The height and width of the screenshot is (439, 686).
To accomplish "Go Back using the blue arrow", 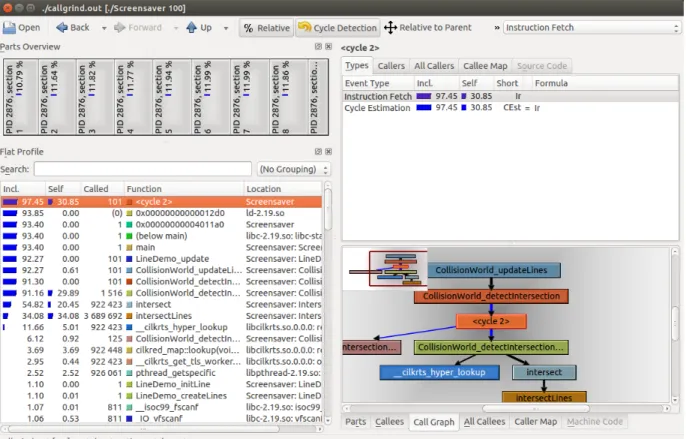I will coord(62,28).
